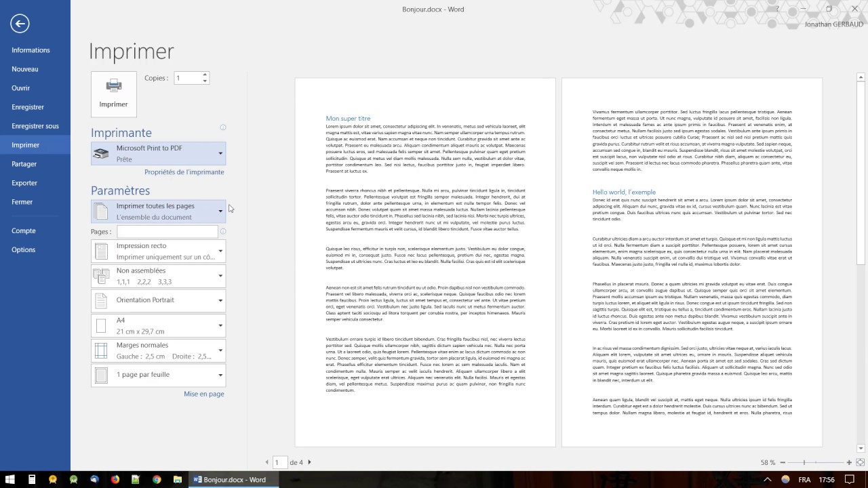Click the current page number field

pos(280,462)
